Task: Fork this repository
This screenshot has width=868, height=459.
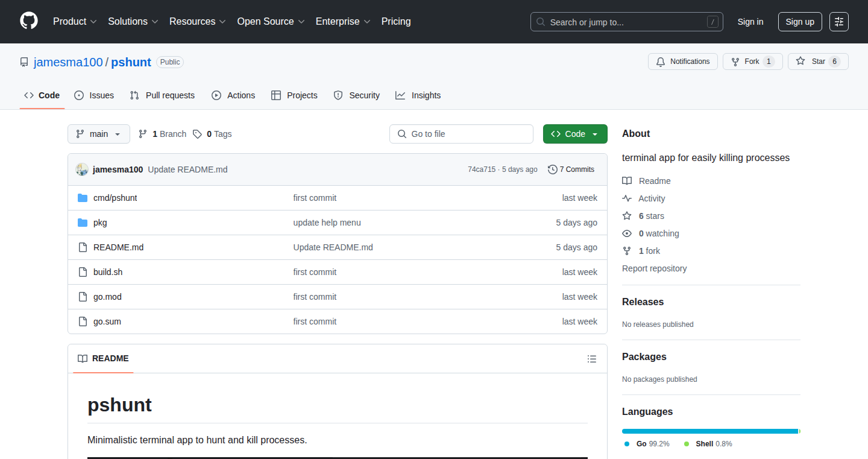Action: click(752, 62)
